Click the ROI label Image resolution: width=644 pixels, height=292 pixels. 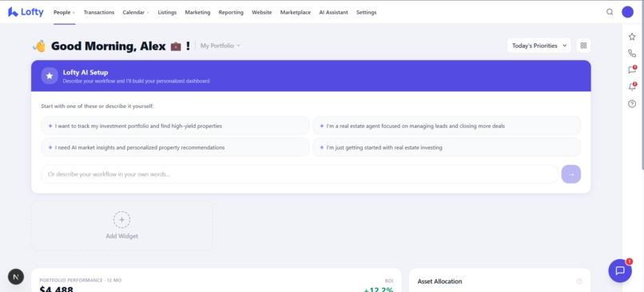tap(389, 281)
